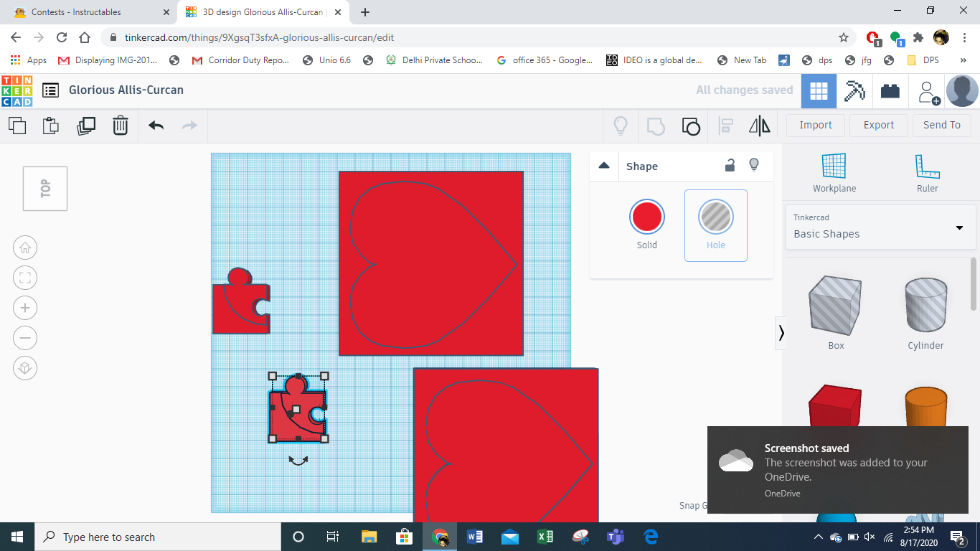The height and width of the screenshot is (551, 980).
Task: Open office 365 - Google bookmark
Action: [545, 60]
